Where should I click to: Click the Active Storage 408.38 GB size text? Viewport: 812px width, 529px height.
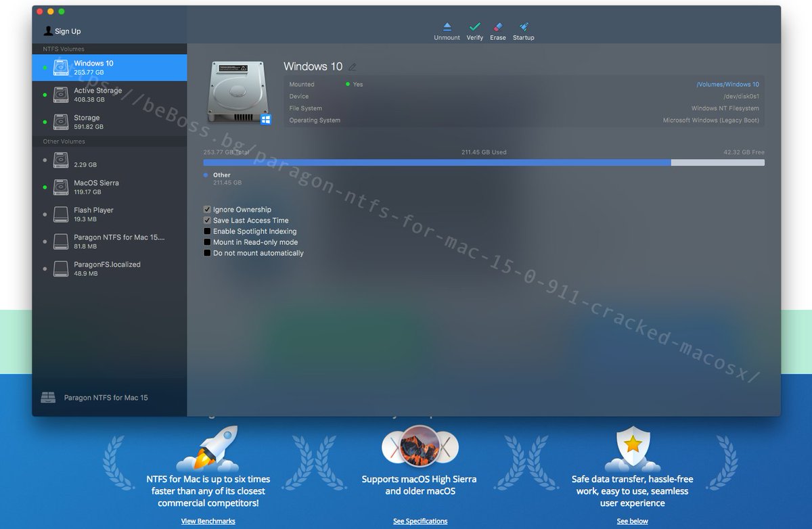pos(89,99)
